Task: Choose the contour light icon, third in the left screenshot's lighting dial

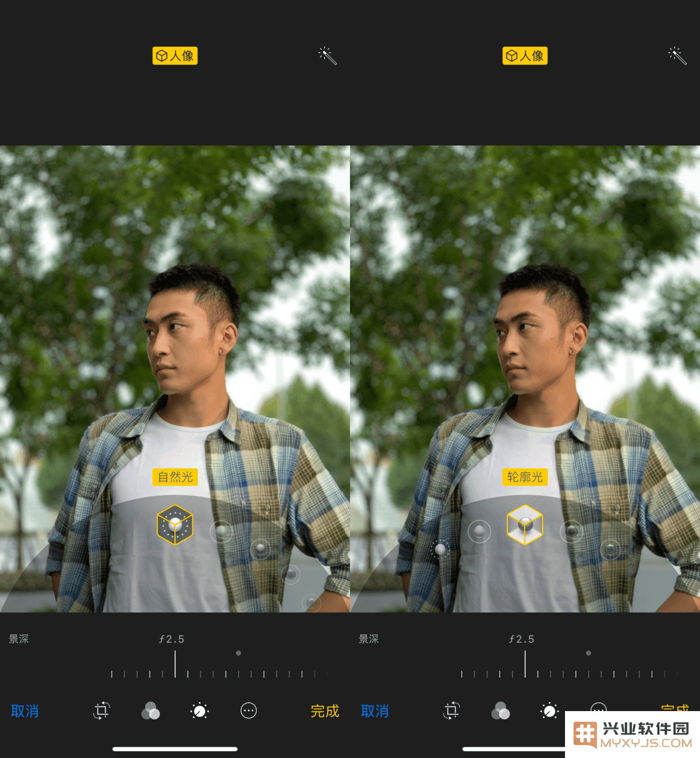Action: click(x=261, y=550)
